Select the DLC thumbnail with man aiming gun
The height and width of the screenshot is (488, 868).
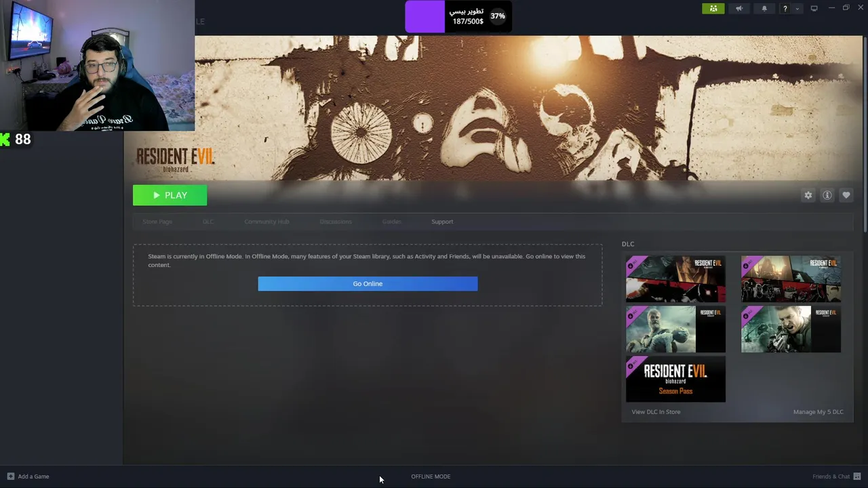[791, 329]
